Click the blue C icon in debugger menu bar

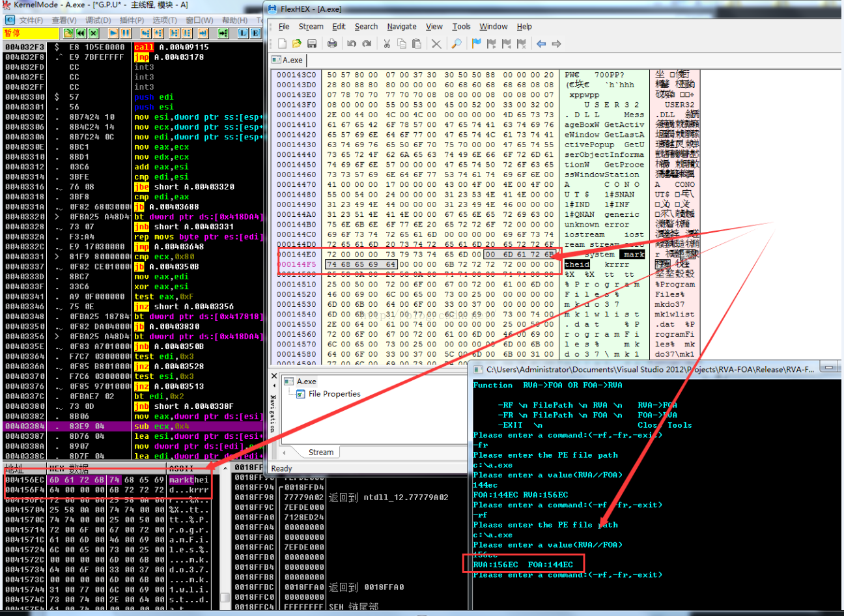pyautogui.click(x=10, y=20)
